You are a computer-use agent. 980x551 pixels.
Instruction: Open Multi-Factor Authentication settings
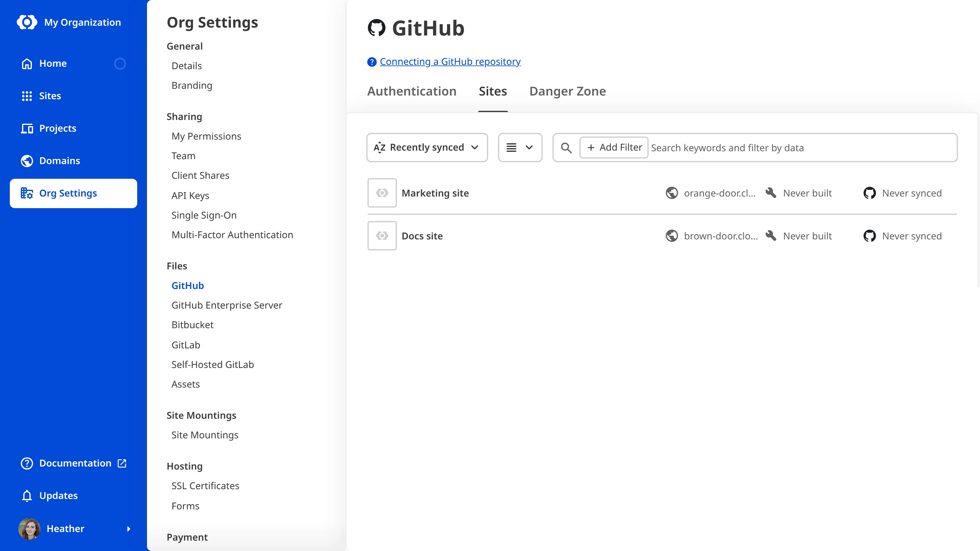[232, 234]
